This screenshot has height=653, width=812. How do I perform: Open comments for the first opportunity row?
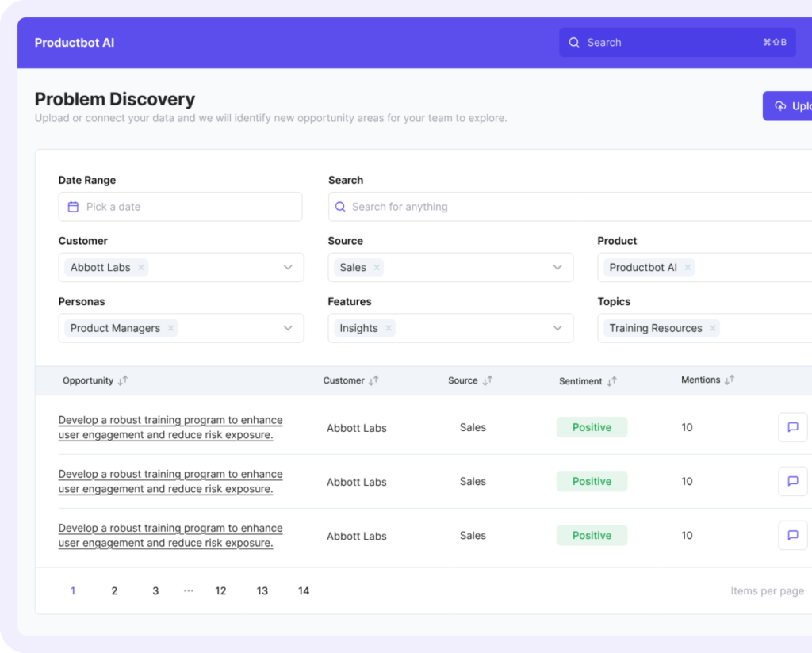792,427
